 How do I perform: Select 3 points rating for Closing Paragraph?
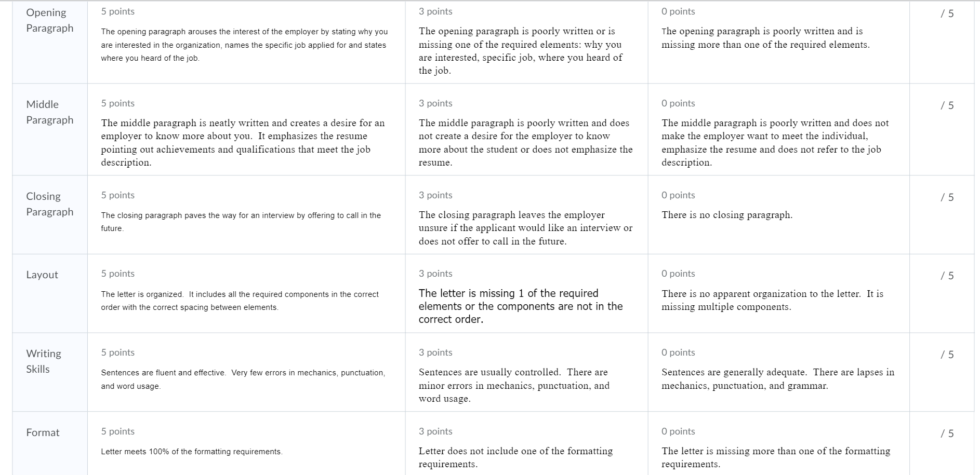pos(526,215)
